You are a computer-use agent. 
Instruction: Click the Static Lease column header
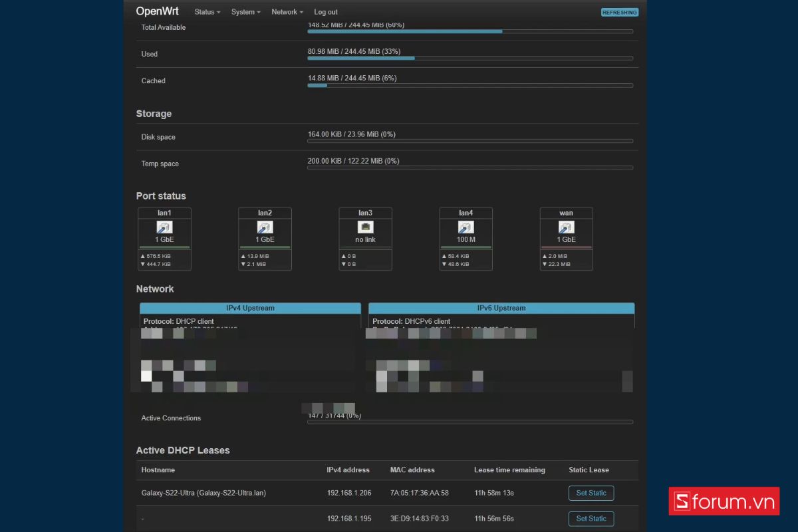point(589,469)
